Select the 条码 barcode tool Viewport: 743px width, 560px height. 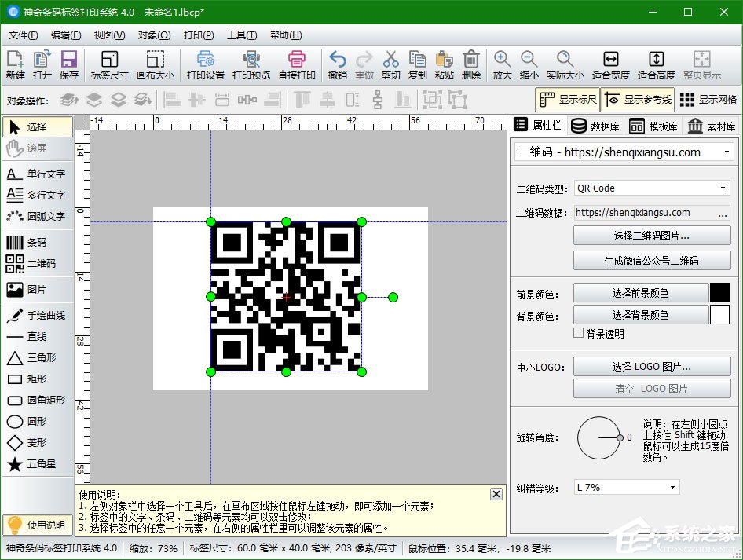37,243
